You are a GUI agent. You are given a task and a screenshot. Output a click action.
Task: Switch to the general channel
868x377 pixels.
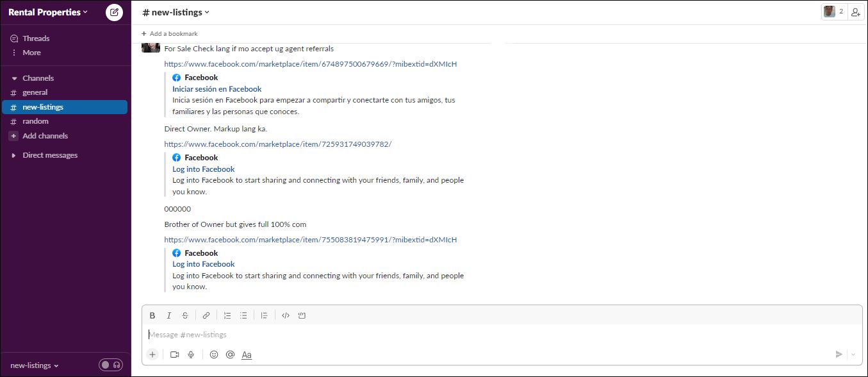click(35, 92)
